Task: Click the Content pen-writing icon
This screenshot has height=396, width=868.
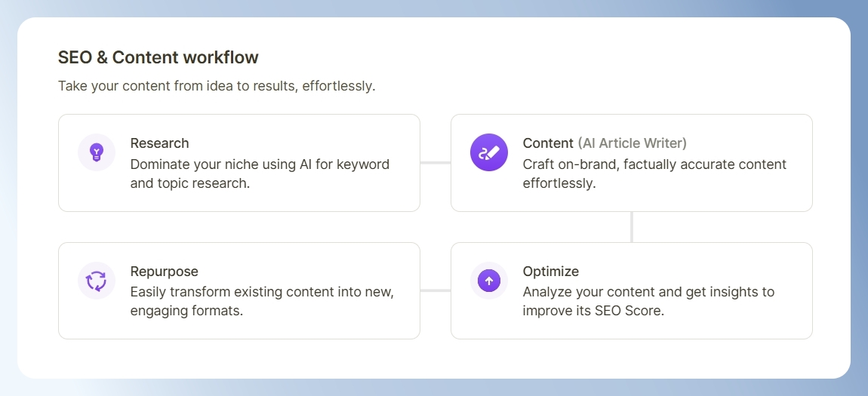Action: (489, 152)
